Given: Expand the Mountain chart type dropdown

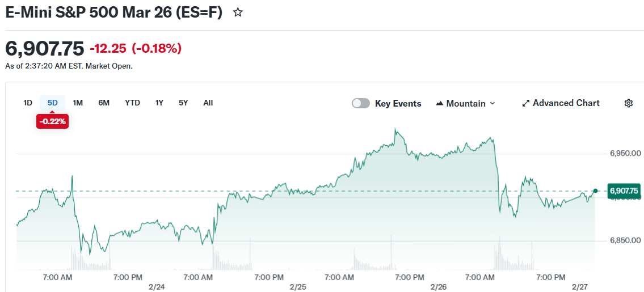Looking at the screenshot, I should point(465,103).
